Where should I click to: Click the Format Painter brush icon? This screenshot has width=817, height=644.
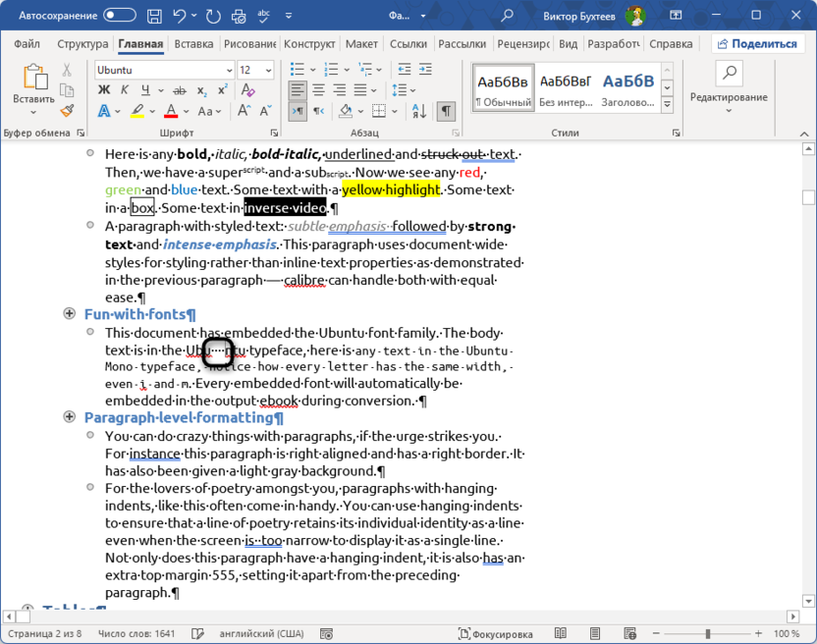[x=67, y=111]
